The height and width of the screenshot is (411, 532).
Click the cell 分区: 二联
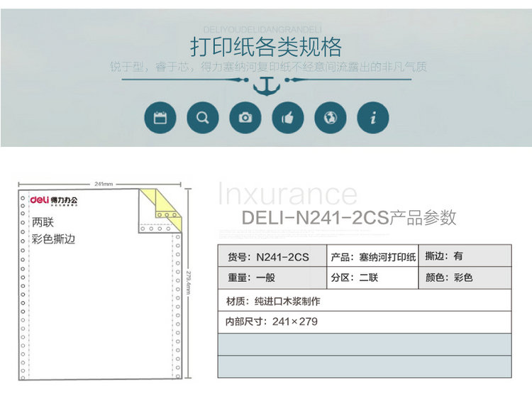click(x=372, y=278)
